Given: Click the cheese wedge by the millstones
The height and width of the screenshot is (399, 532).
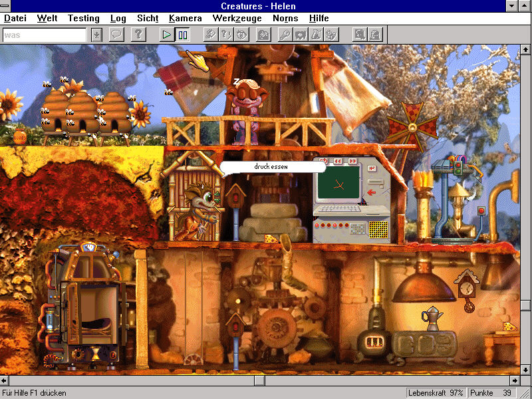Looking at the screenshot, I should click(x=271, y=239).
